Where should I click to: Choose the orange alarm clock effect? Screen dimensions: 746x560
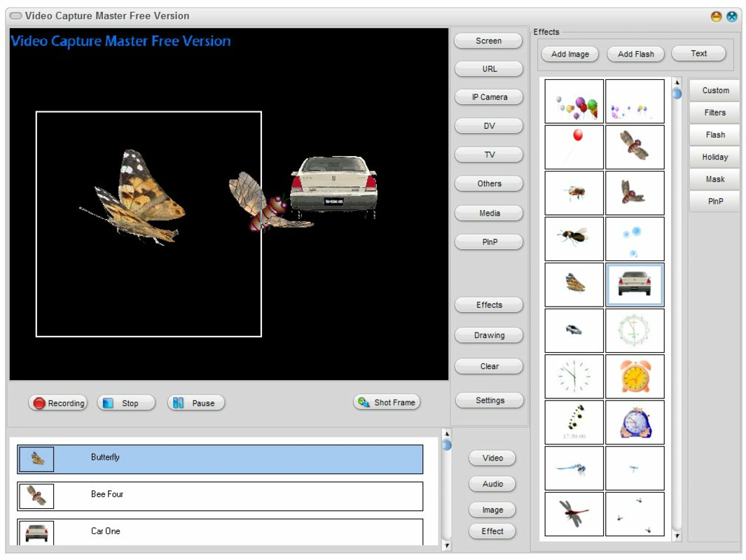pyautogui.click(x=634, y=376)
